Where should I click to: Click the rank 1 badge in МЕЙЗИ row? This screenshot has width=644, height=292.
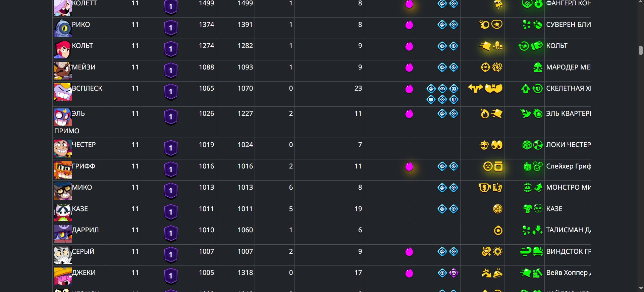[171, 70]
